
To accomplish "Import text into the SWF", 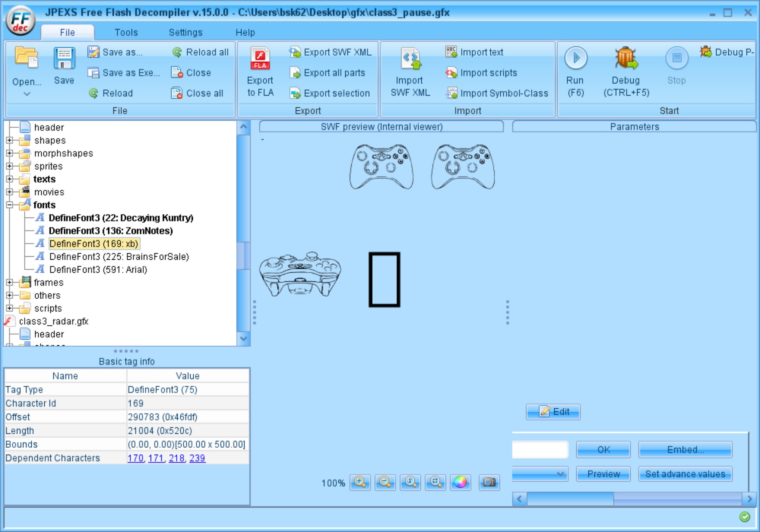I will pyautogui.click(x=474, y=52).
